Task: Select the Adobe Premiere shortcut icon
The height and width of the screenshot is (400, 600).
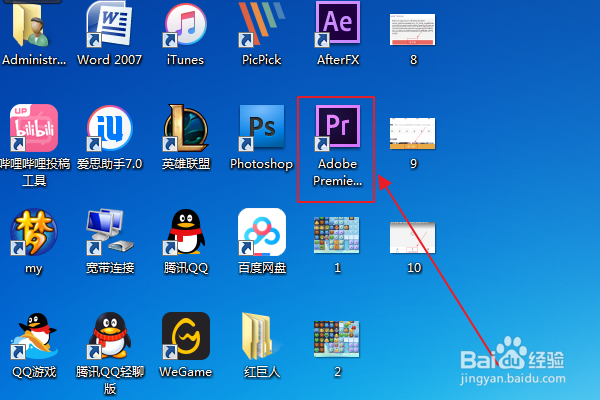Action: click(338, 128)
